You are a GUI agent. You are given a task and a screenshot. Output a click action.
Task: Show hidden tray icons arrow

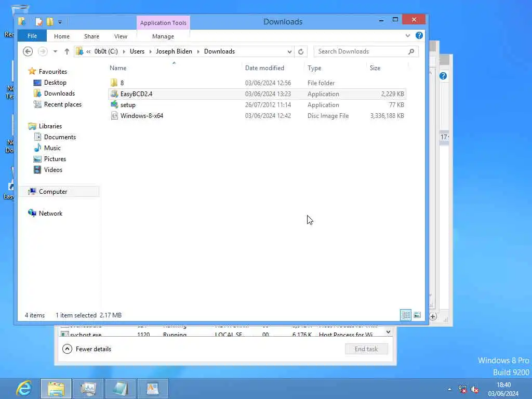click(449, 389)
